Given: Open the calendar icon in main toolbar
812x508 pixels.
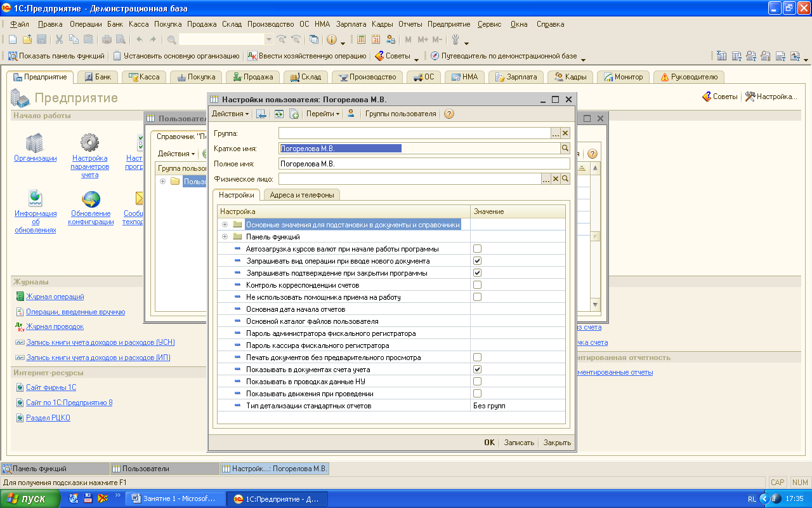Looking at the screenshot, I should click(376, 39).
